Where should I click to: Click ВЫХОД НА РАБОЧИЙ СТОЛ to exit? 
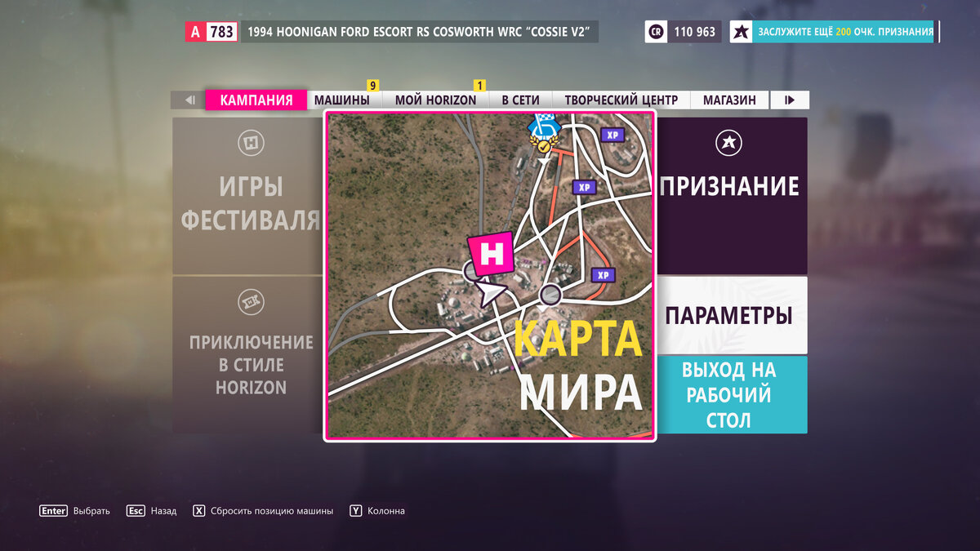tap(729, 394)
